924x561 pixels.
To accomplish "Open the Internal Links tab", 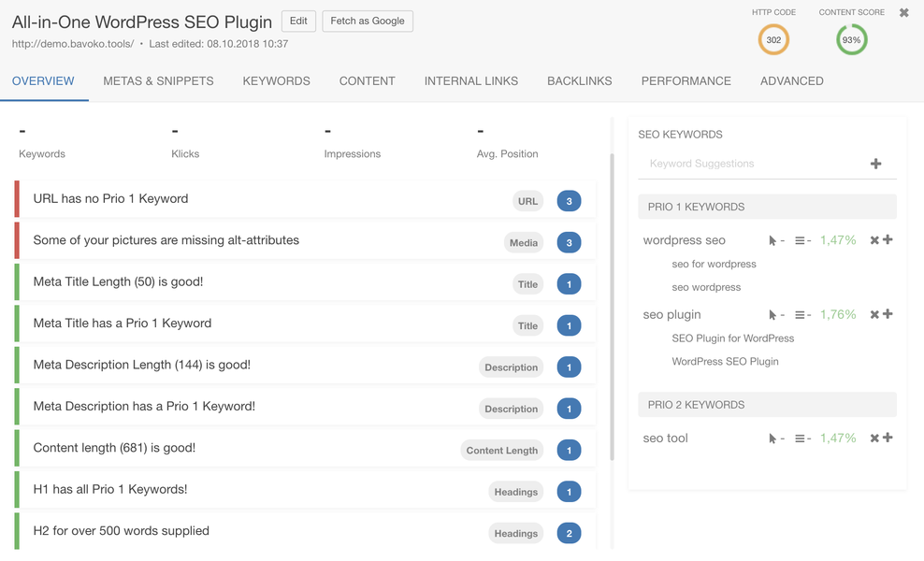I will pos(470,81).
